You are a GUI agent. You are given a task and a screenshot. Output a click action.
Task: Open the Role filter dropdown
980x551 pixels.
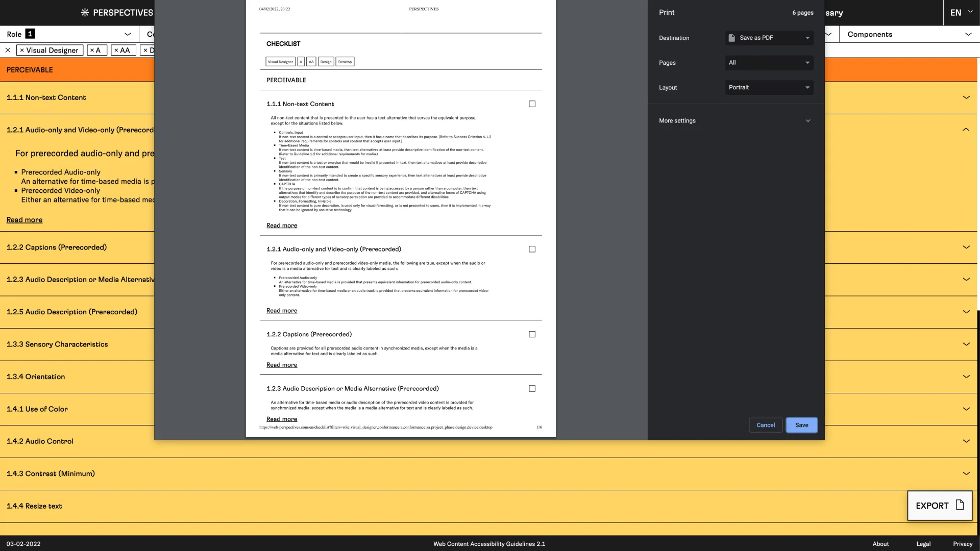tap(69, 34)
